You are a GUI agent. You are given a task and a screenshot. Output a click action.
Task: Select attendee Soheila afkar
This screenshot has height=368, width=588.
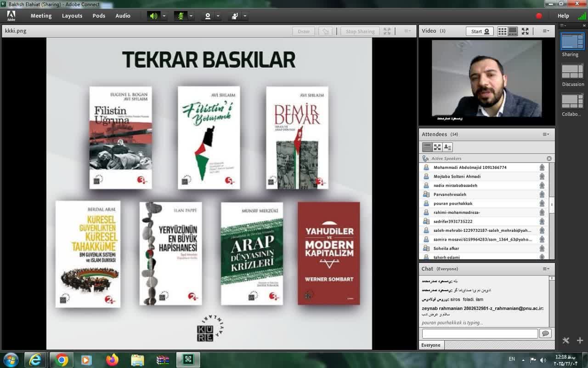[x=485, y=248]
